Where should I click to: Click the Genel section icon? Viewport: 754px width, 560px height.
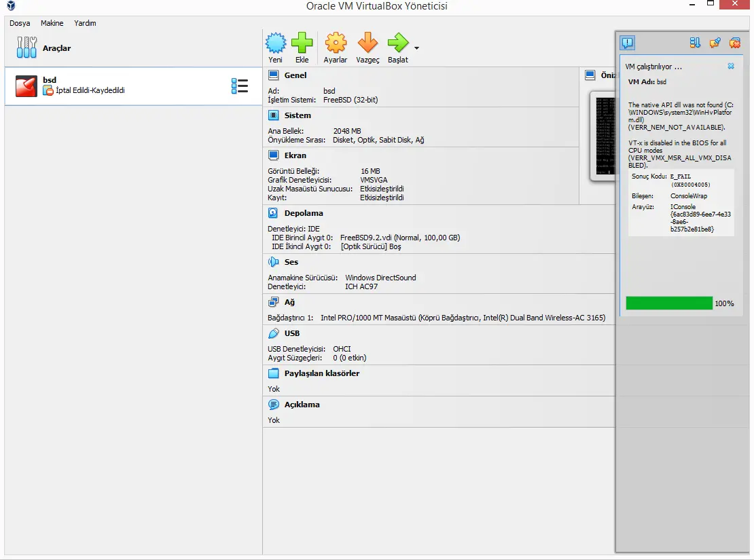click(x=274, y=75)
